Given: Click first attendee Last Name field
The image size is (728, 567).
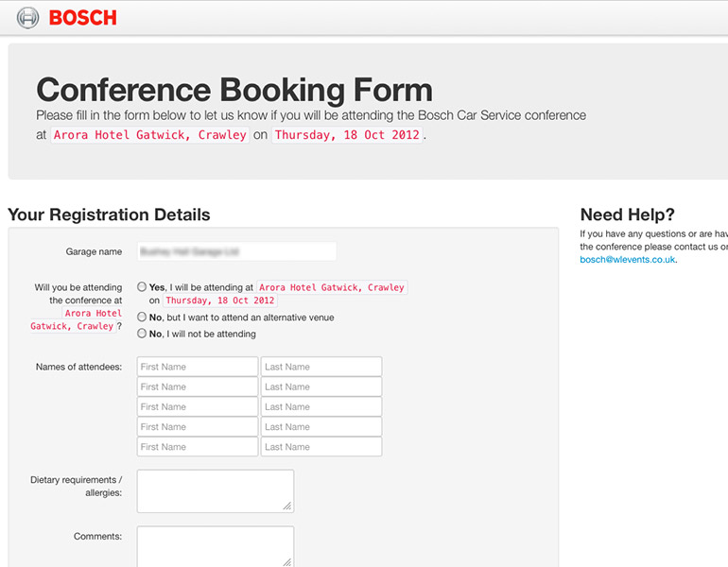Looking at the screenshot, I should coord(321,367).
